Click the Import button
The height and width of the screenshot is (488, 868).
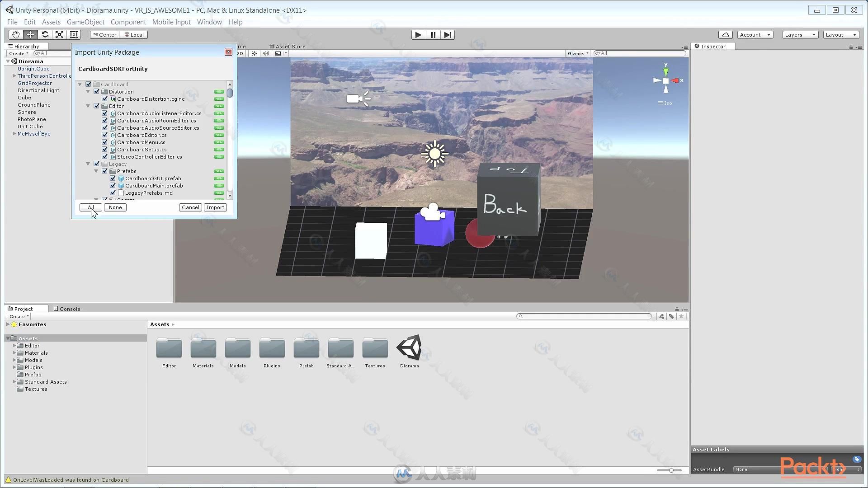point(216,207)
